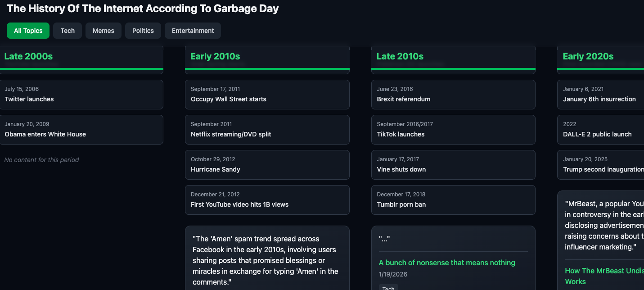The height and width of the screenshot is (290, 644).
Task: Click the Brexit referendum event card
Action: [x=453, y=95]
